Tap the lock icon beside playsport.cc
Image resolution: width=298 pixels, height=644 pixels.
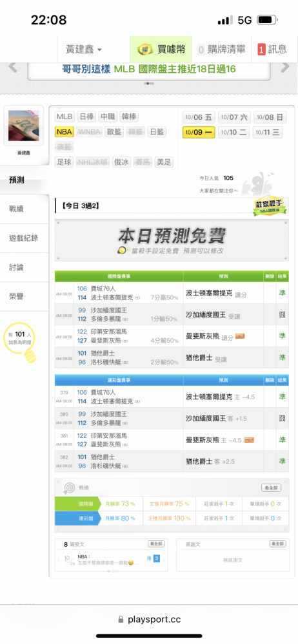click(121, 620)
